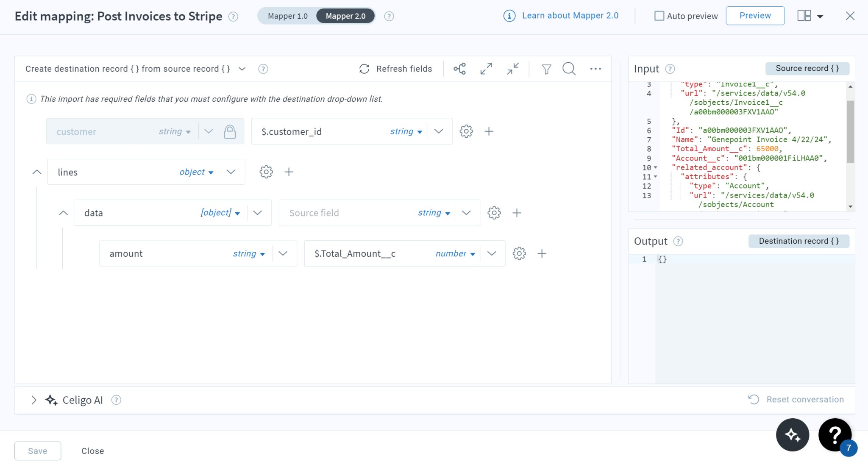Collapse the lines object row

click(36, 172)
